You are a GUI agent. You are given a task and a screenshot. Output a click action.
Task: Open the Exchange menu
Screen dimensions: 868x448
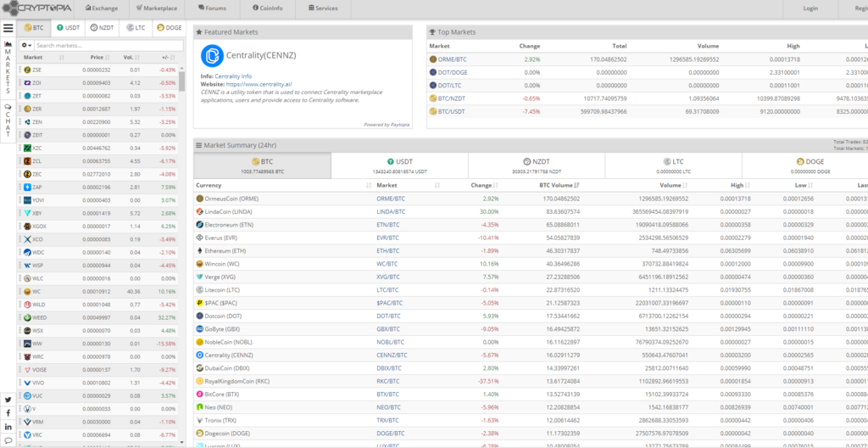coord(103,8)
